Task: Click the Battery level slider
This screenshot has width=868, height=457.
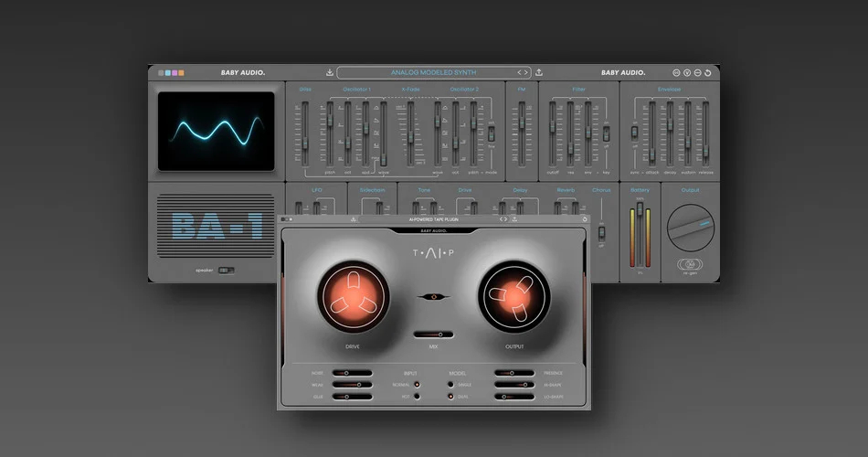Action: click(640, 235)
